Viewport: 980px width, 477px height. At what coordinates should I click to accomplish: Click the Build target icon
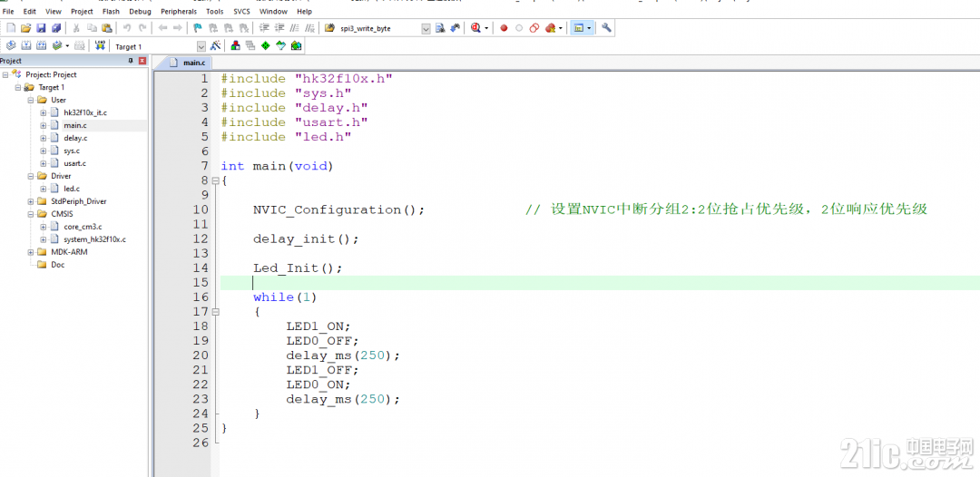(26, 45)
